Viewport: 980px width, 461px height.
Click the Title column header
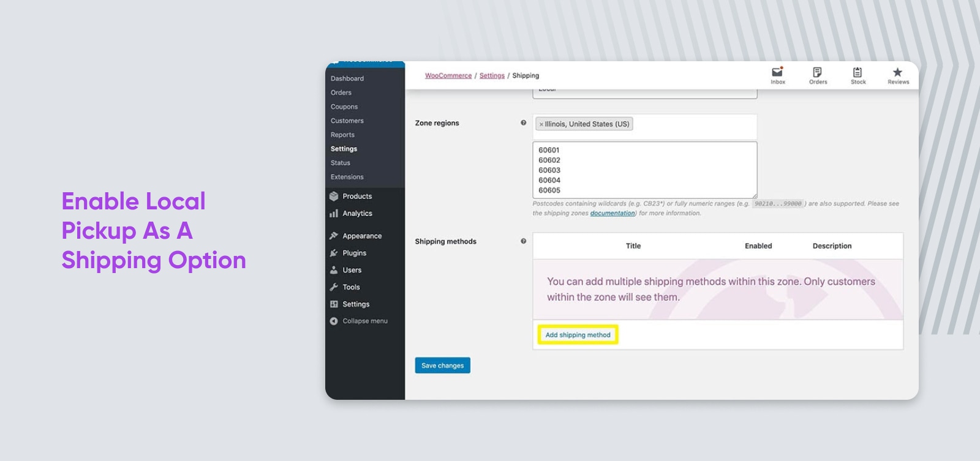[633, 246]
